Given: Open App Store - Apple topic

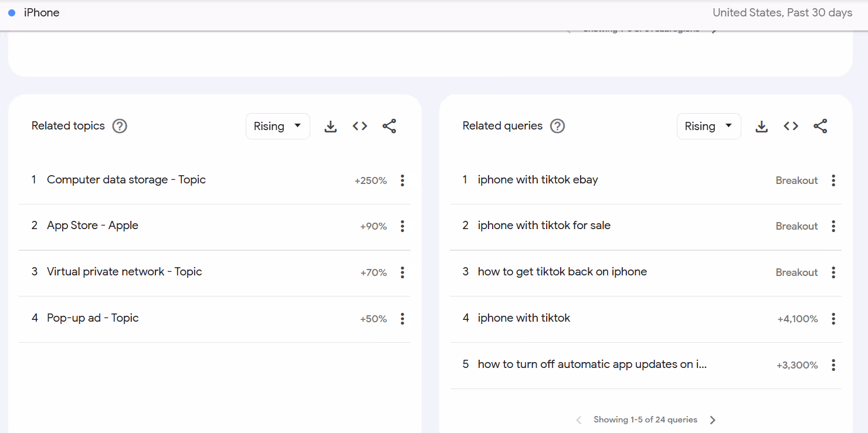Looking at the screenshot, I should [93, 226].
